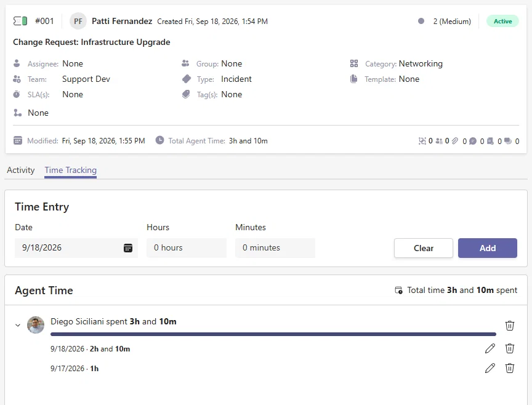The width and height of the screenshot is (532, 405).
Task: Click the paperclip attachments count icon
Action: (x=455, y=141)
